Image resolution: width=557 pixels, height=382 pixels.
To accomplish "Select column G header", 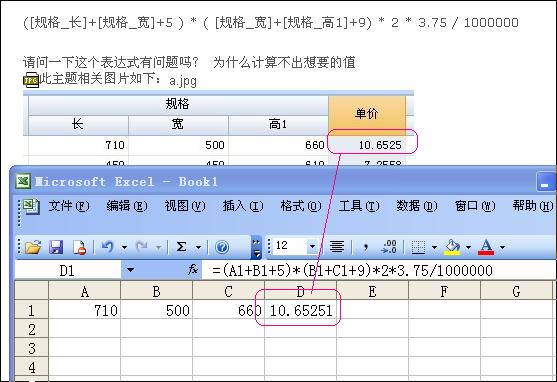I will (x=516, y=291).
